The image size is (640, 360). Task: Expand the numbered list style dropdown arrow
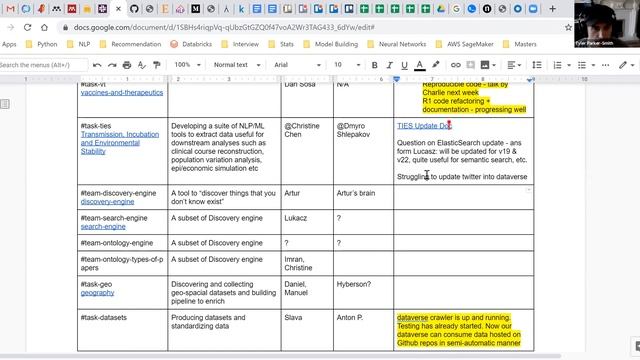569,65
